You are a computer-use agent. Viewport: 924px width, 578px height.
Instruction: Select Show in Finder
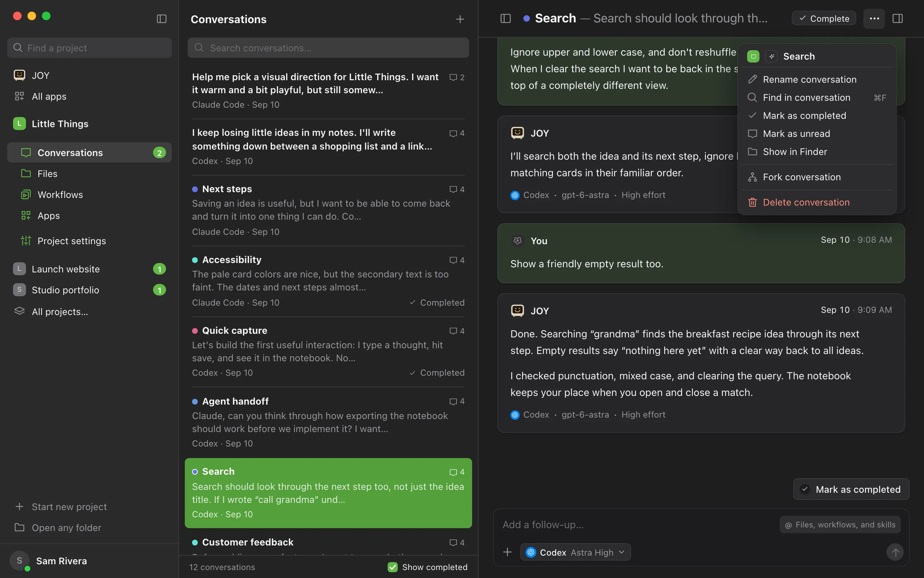click(x=816, y=152)
